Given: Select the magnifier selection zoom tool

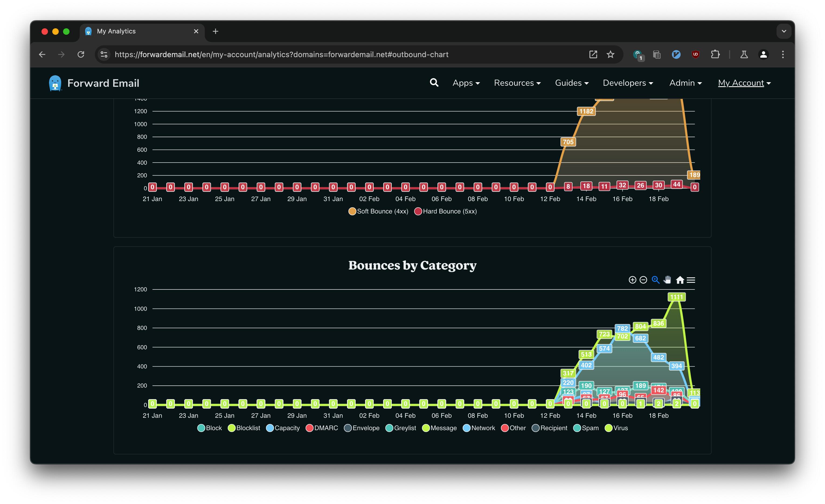Looking at the screenshot, I should 655,280.
